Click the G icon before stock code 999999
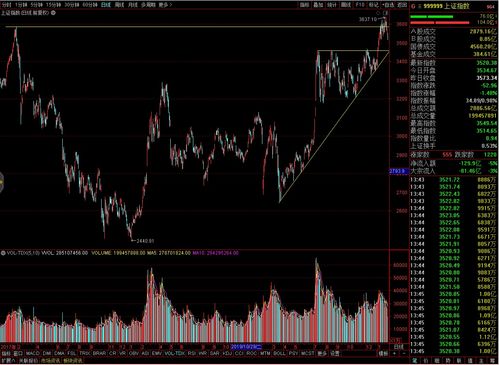 (413, 6)
